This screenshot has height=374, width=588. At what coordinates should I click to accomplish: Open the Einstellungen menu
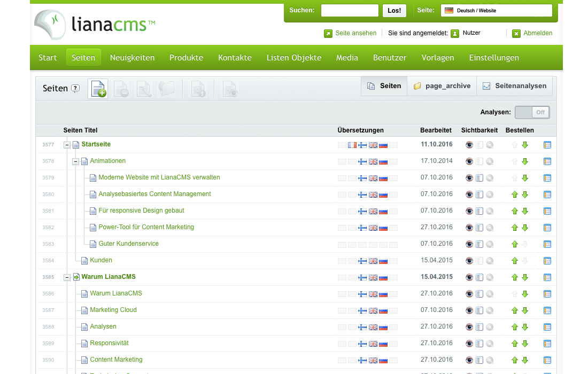[x=494, y=57]
